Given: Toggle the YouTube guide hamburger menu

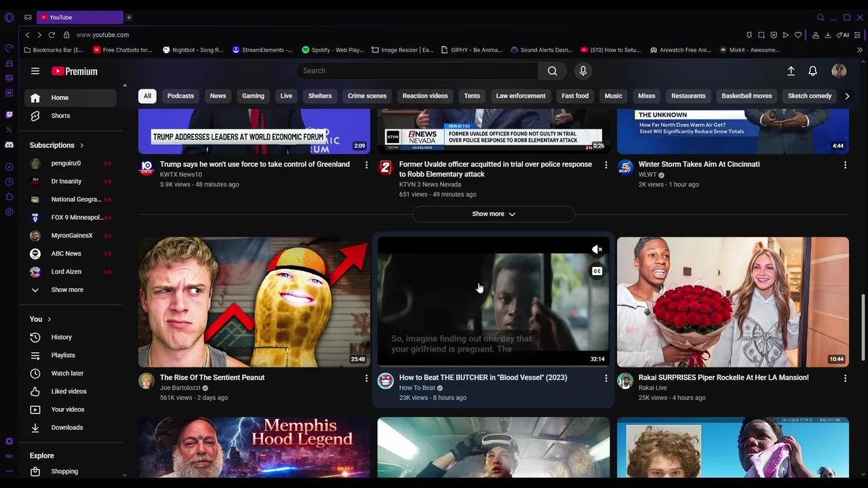Looking at the screenshot, I should [x=35, y=70].
